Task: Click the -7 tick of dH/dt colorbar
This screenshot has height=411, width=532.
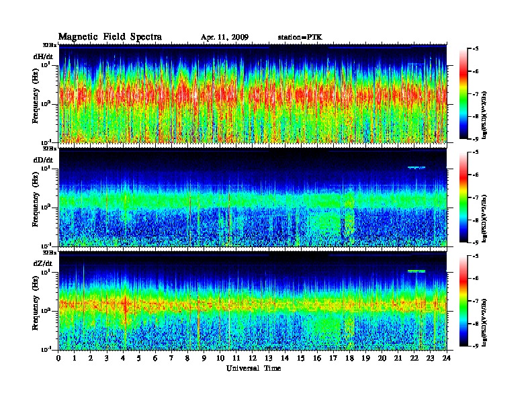Action: click(476, 94)
